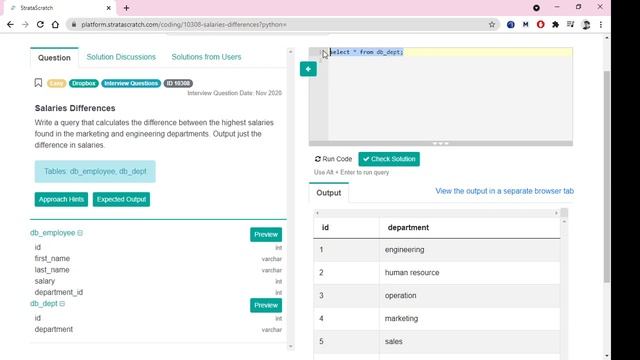Screen dimensions: 640x360
Task: Click the output table horizontal scrollbar
Action: (436, 213)
